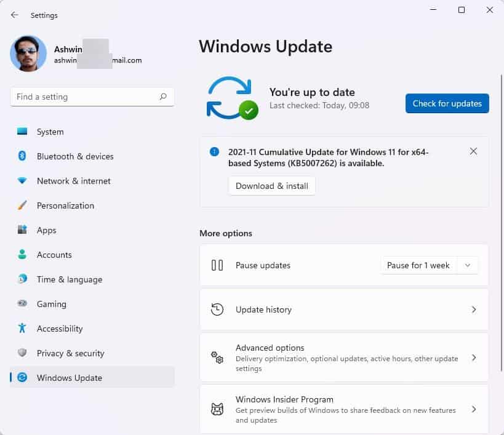The image size is (504, 435).
Task: Dismiss the KB5007262 update notice
Action: 473,151
